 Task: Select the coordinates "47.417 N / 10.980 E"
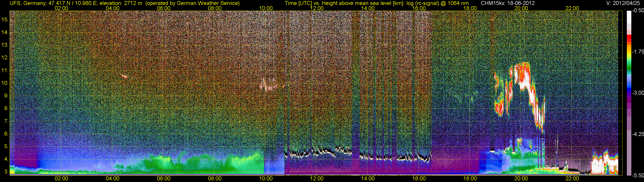point(73,3)
